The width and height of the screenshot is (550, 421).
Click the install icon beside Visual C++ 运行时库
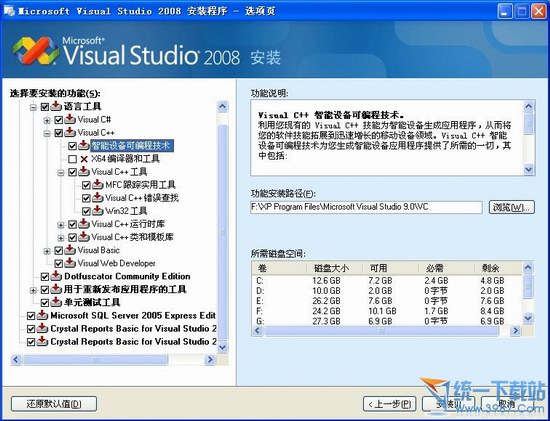83,224
